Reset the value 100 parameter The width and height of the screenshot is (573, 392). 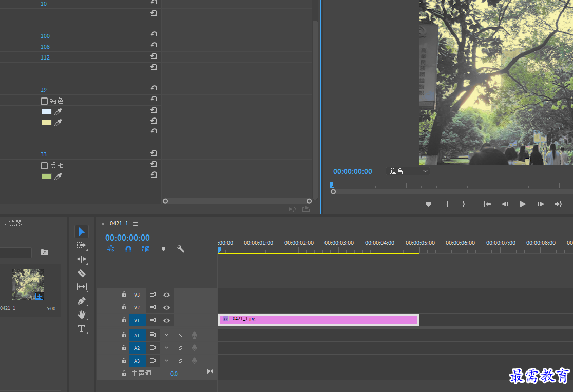tap(154, 34)
